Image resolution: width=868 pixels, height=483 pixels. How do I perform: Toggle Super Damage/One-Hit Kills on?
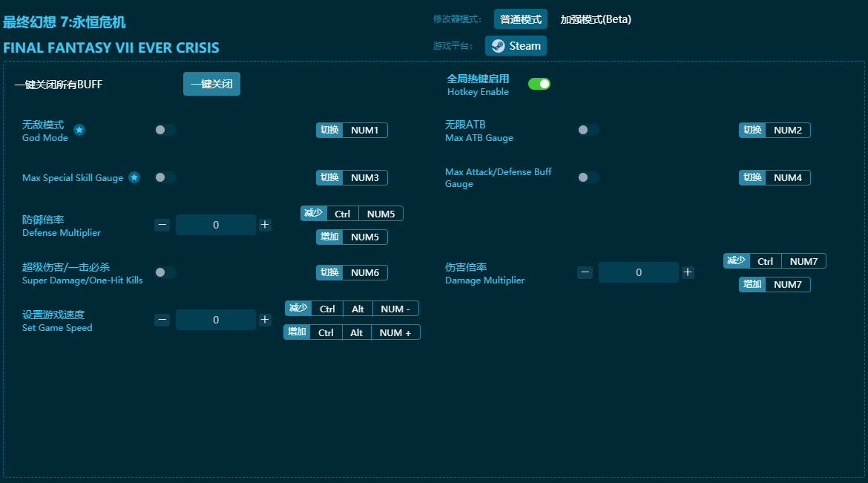click(x=165, y=272)
